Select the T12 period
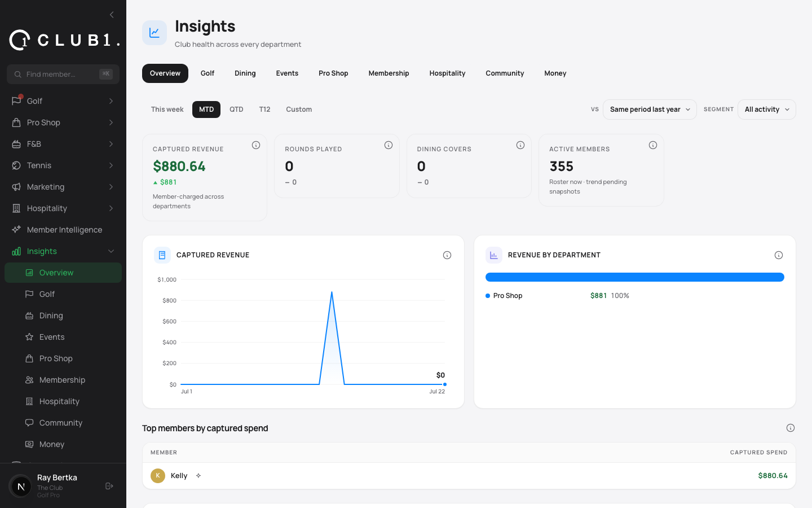This screenshot has width=812, height=508. pyautogui.click(x=264, y=110)
